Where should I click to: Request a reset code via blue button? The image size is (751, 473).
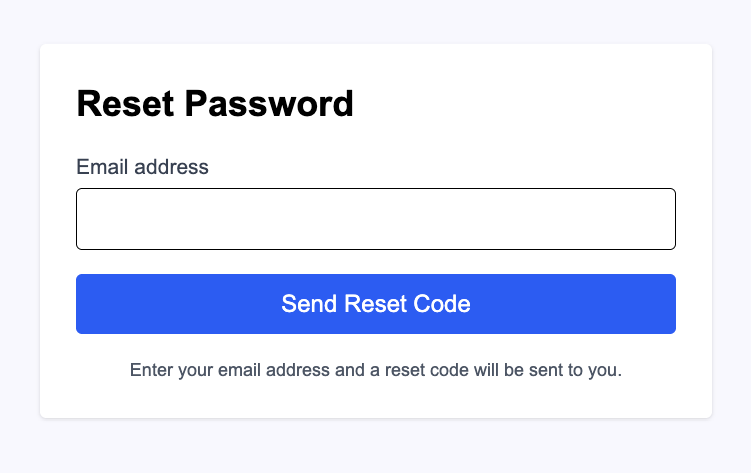[x=375, y=304]
